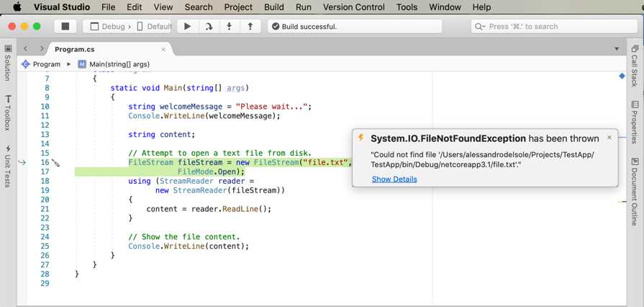Click "file.txt" string on line 16

pyautogui.click(x=325, y=162)
